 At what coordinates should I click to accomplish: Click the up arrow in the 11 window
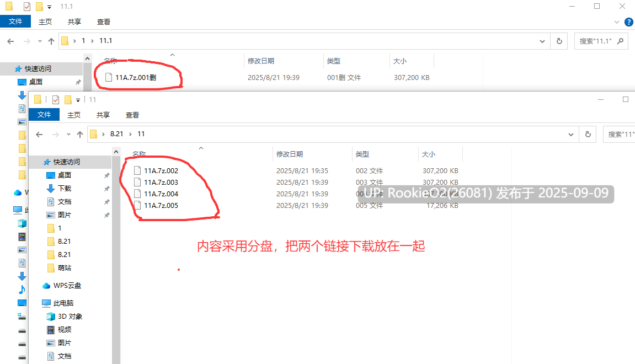(80, 135)
